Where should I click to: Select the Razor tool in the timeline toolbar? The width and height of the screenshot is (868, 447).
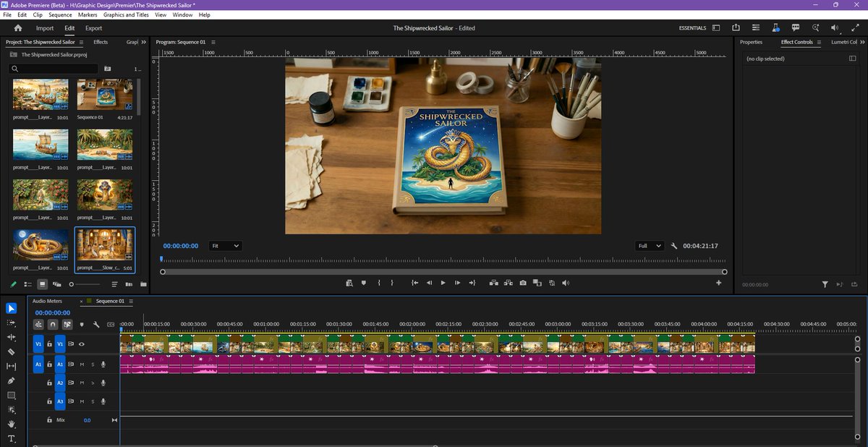coord(10,353)
